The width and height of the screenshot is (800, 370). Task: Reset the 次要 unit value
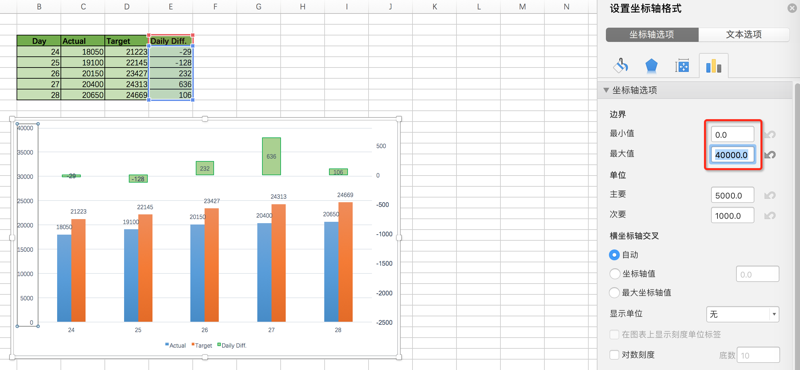point(770,215)
